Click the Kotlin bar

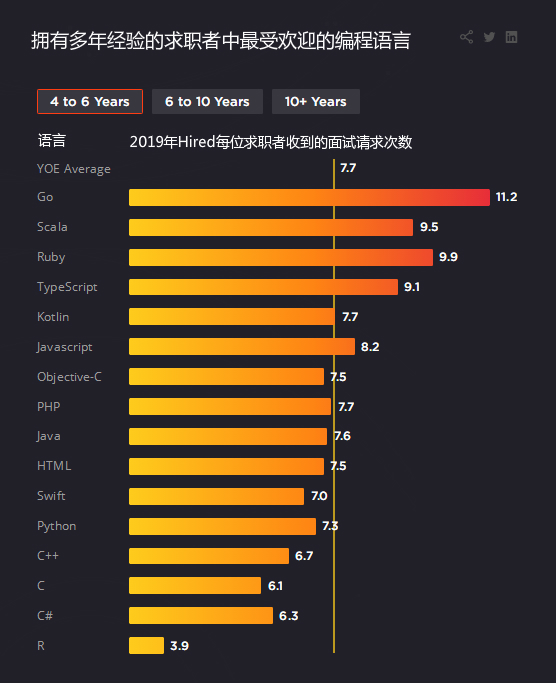pos(232,317)
